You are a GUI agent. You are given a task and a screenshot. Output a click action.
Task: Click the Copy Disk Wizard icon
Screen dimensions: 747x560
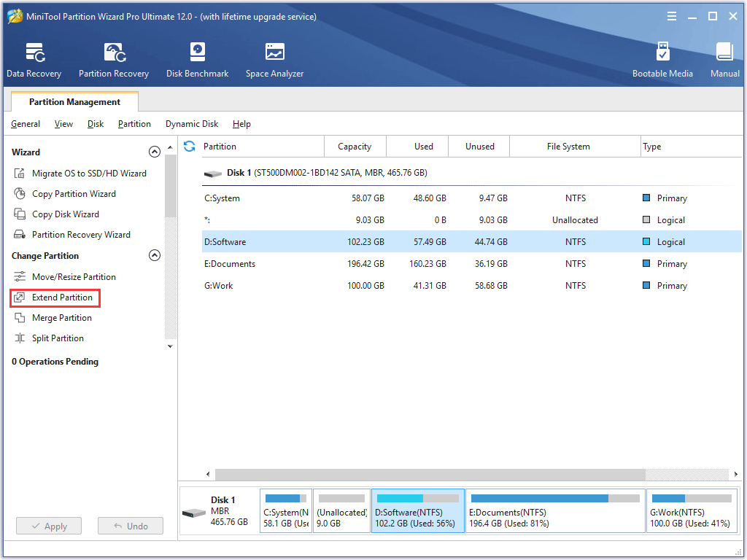tap(20, 214)
